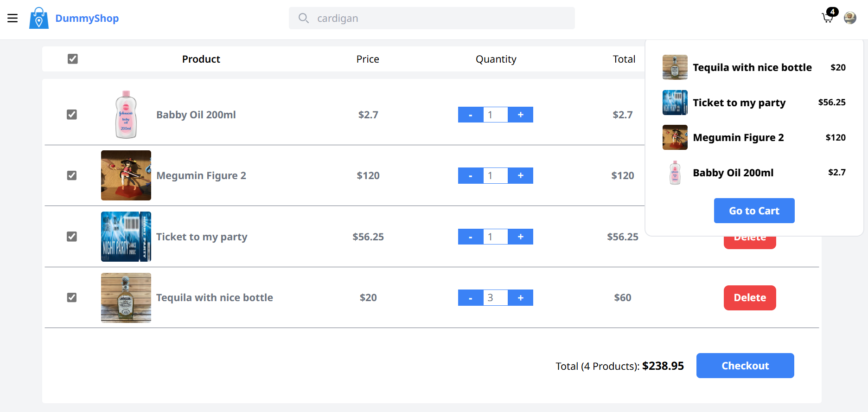Click the Babby Oil quantity field
The height and width of the screenshot is (412, 868).
[496, 115]
